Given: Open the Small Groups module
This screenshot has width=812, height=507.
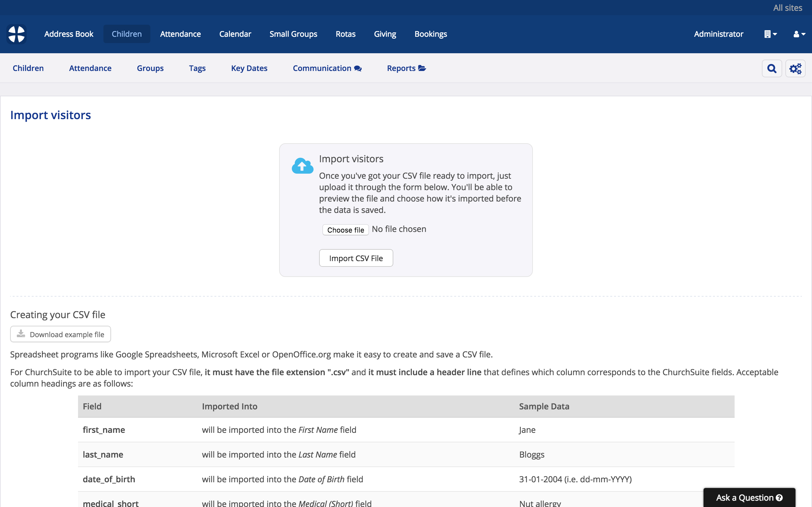Looking at the screenshot, I should 293,34.
